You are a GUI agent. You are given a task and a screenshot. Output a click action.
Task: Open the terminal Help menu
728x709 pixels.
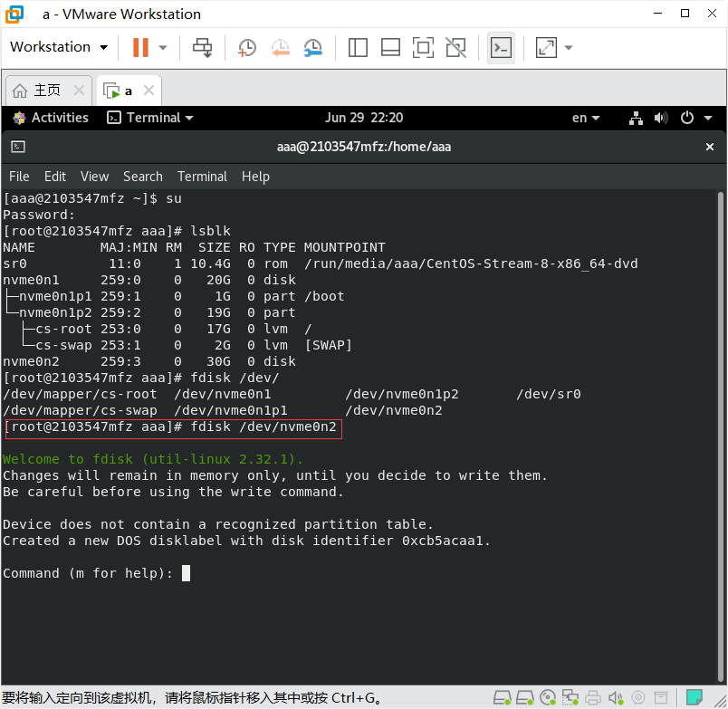(255, 177)
